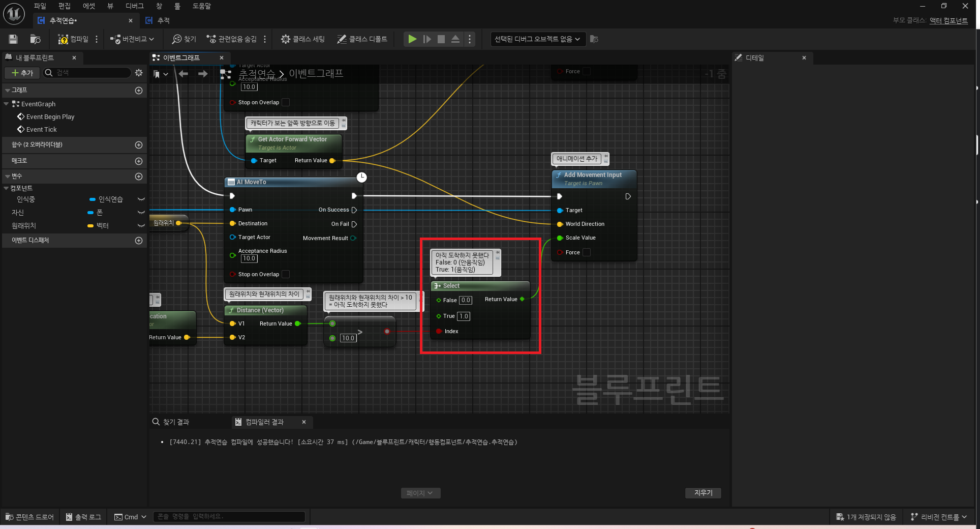Open the 페이지 dropdown
Image resolution: width=980 pixels, height=529 pixels.
tap(420, 493)
